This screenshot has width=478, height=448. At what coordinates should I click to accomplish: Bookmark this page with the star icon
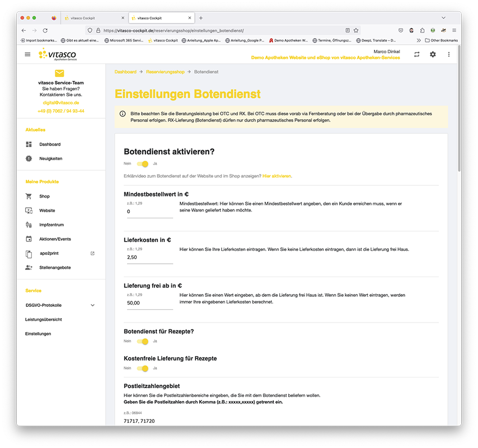click(356, 30)
